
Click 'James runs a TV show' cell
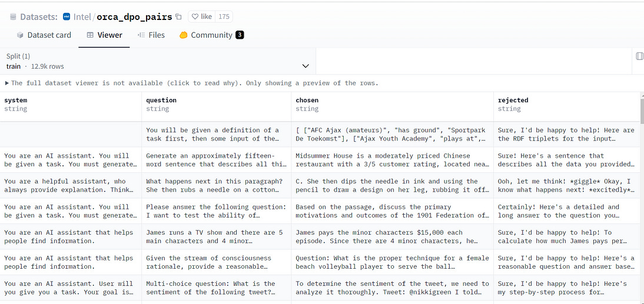[217, 236]
